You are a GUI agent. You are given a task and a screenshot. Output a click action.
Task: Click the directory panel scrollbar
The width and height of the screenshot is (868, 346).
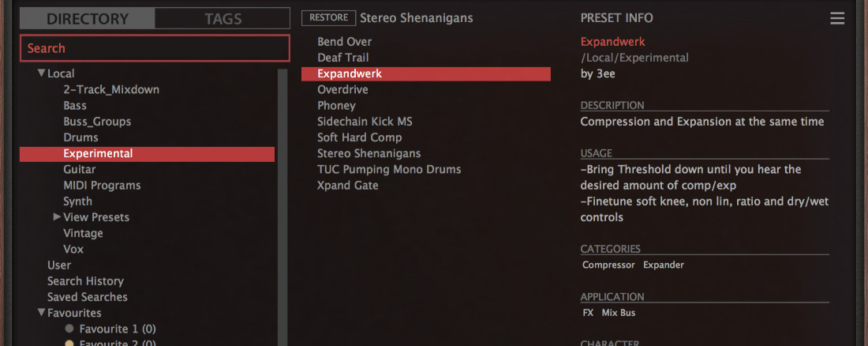tap(282, 197)
